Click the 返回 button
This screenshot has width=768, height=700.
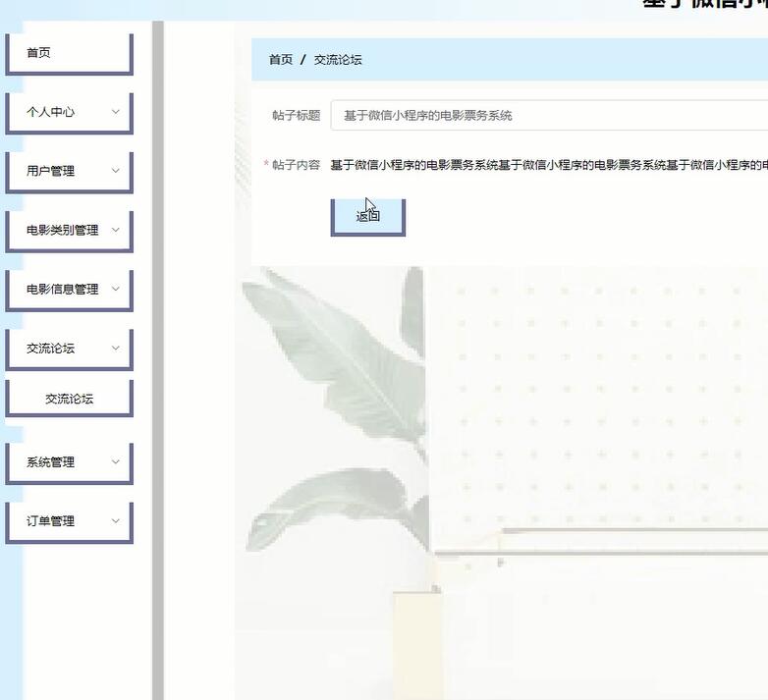368,217
